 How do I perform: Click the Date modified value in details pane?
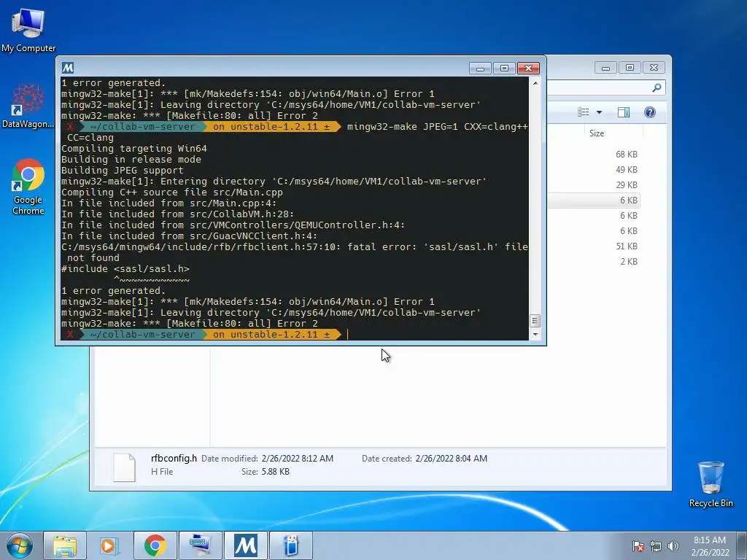[298, 459]
